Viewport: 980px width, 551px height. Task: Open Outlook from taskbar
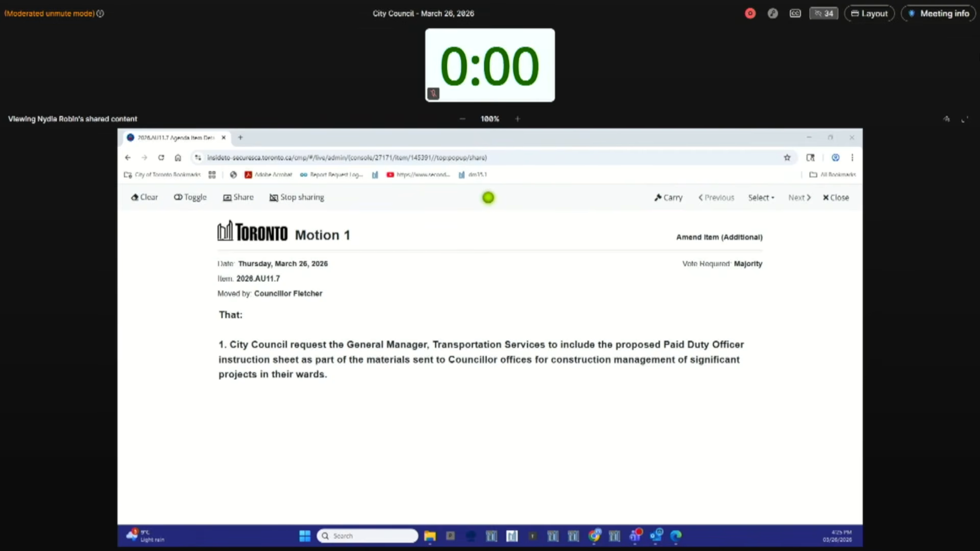click(656, 536)
